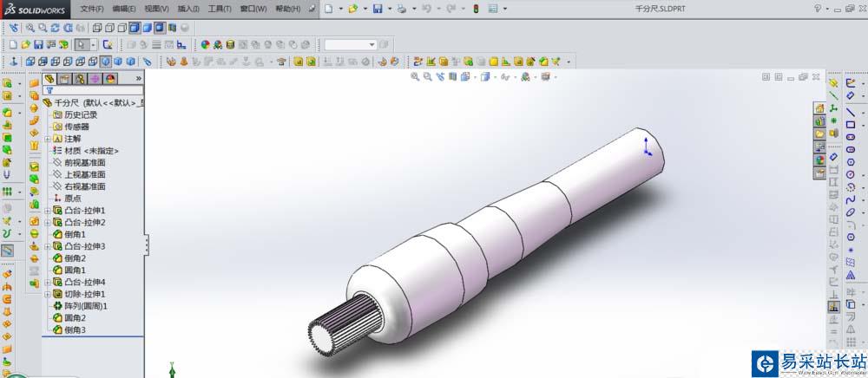Open the 插入(I) menu
The image size is (868, 378).
(188, 9)
